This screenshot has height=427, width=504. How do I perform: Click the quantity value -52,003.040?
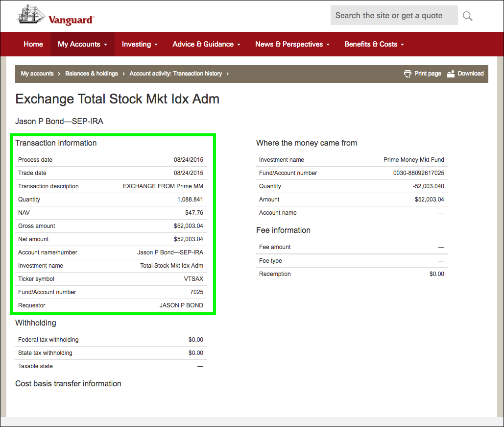pyautogui.click(x=429, y=186)
